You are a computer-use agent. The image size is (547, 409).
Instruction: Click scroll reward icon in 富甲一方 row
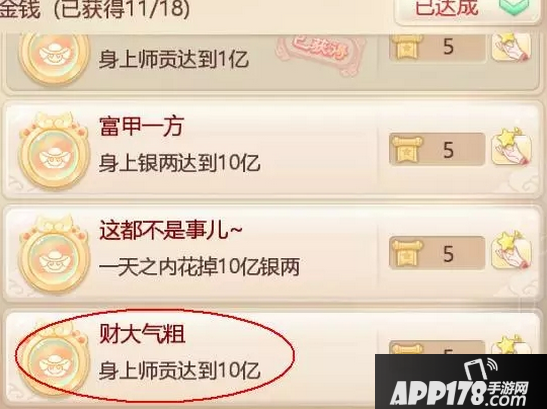click(407, 150)
